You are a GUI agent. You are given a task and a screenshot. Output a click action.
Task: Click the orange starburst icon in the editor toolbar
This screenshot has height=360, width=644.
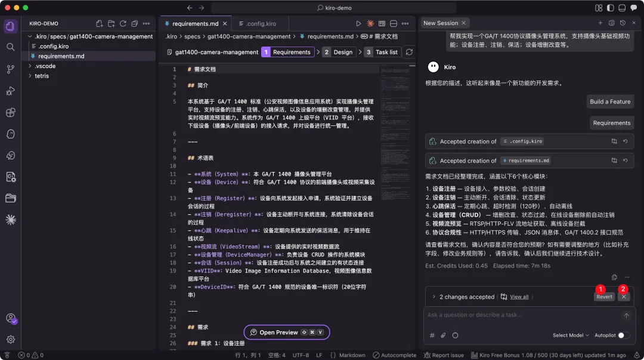(x=370, y=23)
